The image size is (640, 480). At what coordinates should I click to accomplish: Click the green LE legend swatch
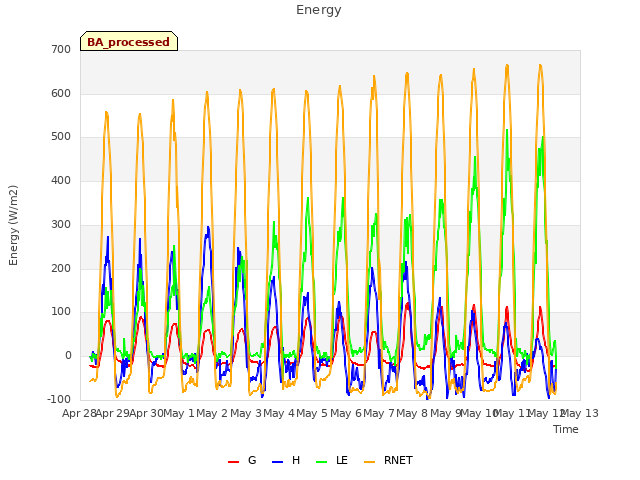(x=322, y=462)
